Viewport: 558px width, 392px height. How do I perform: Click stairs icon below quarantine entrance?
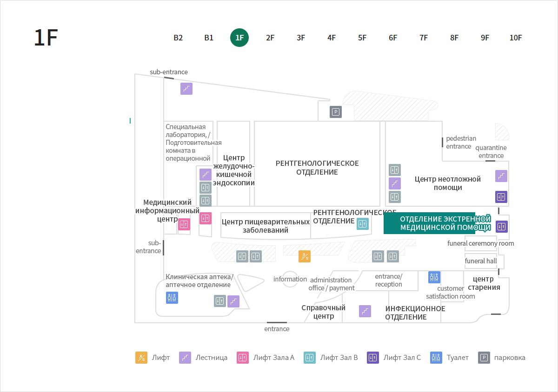click(x=501, y=176)
